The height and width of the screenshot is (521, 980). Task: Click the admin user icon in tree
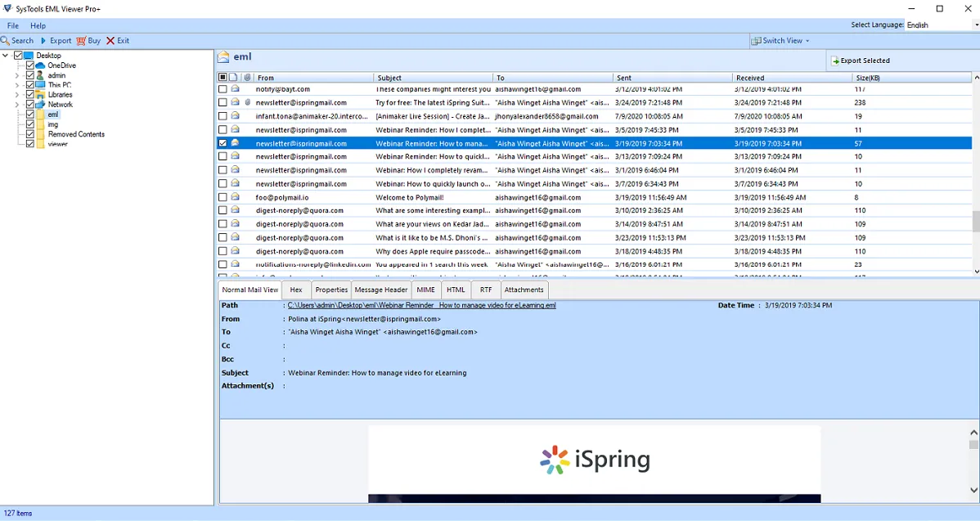(x=40, y=75)
